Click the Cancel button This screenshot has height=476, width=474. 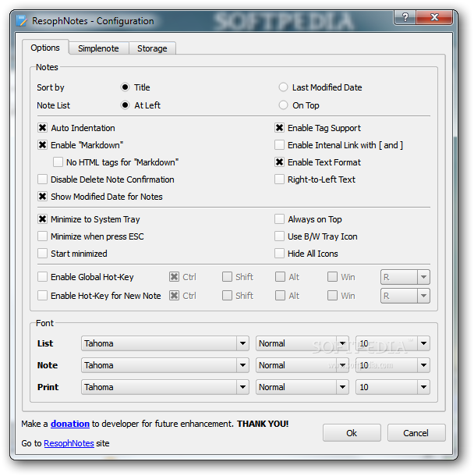point(416,433)
